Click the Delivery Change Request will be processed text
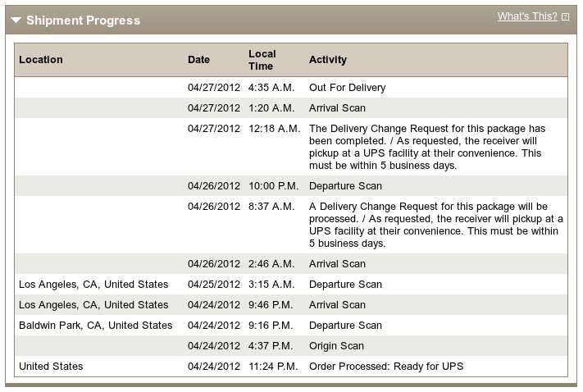 436,225
